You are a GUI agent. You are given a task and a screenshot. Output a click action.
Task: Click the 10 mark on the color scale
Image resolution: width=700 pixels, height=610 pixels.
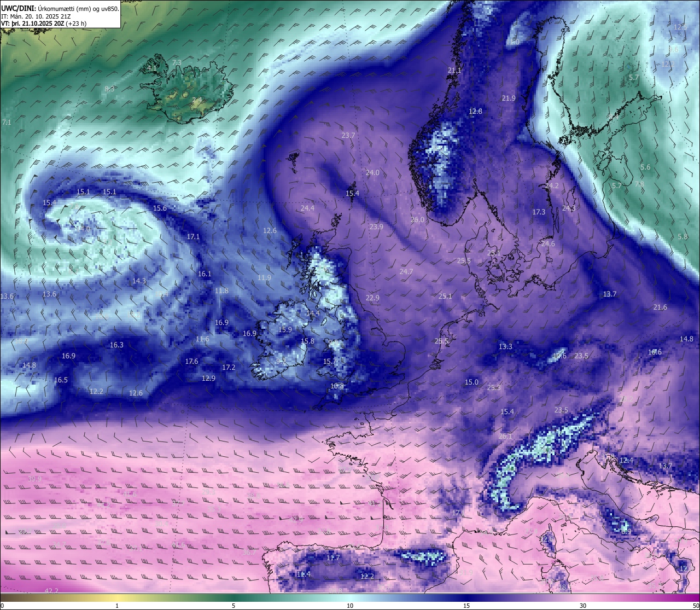[350, 606]
